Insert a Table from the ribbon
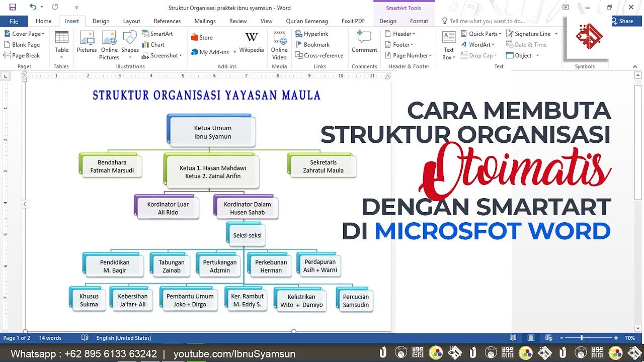Viewport: 644px width, 362px height. 61,46
